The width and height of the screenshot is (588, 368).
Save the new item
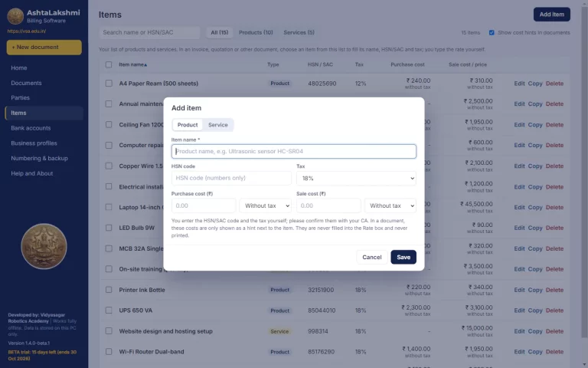[x=403, y=258]
